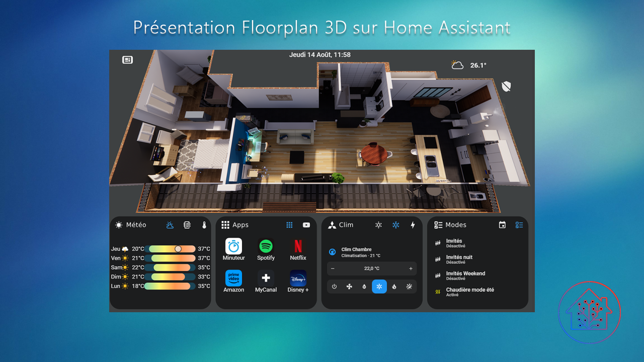This screenshot has width=644, height=362.
Task: Click the Sam forecast row's temperature bar
Action: point(170,267)
